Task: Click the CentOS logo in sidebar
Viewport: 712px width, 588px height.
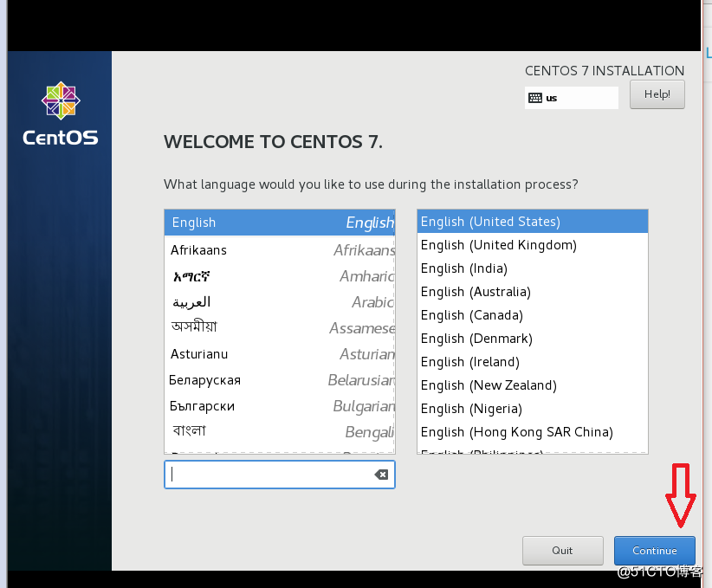Action: coord(61,114)
